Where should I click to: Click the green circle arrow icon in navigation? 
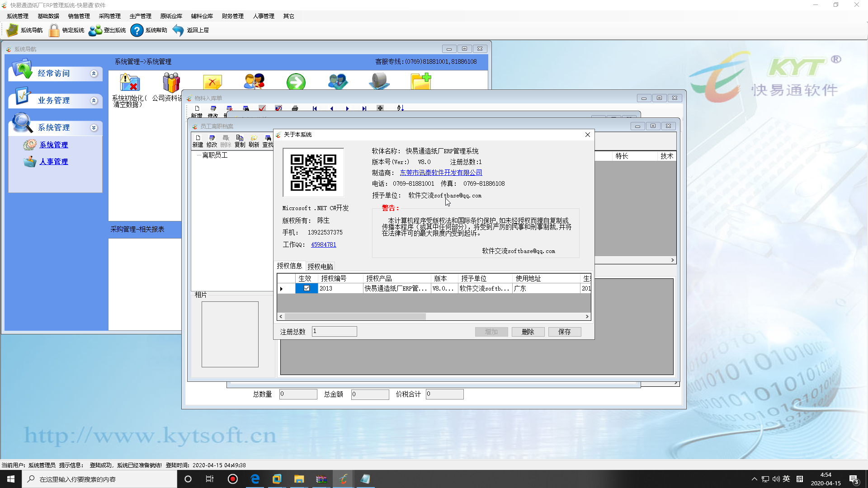(x=296, y=82)
